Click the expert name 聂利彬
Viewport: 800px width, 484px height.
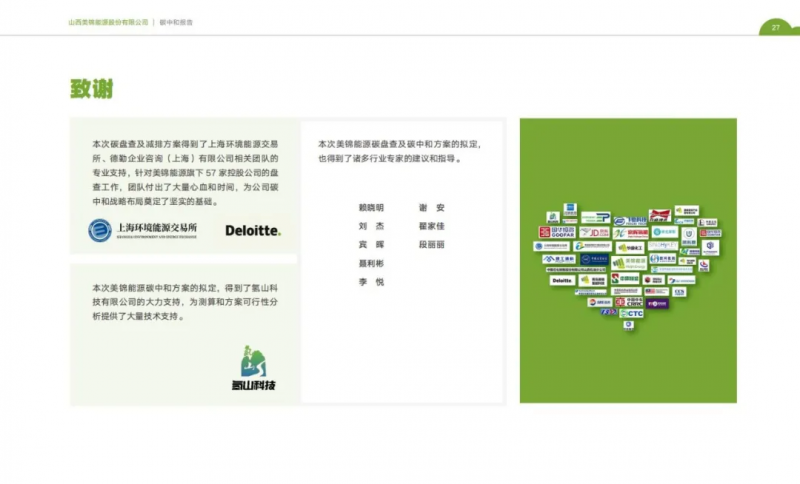tap(371, 263)
